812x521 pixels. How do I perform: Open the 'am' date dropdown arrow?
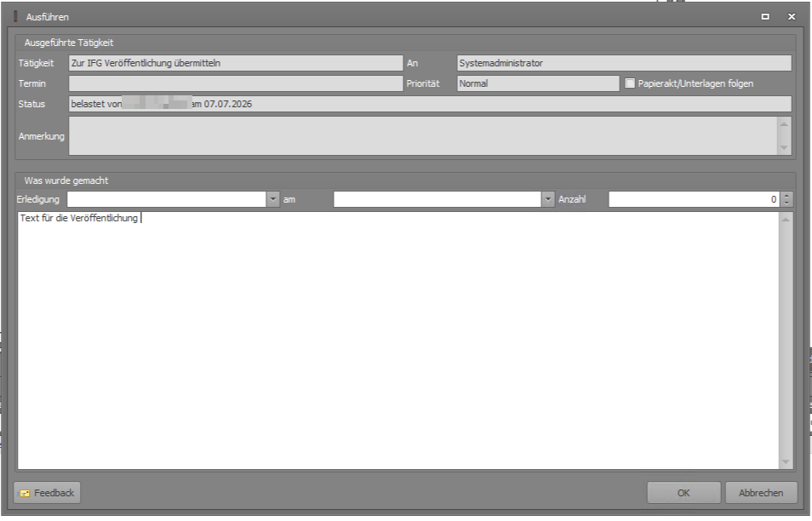[x=548, y=199]
